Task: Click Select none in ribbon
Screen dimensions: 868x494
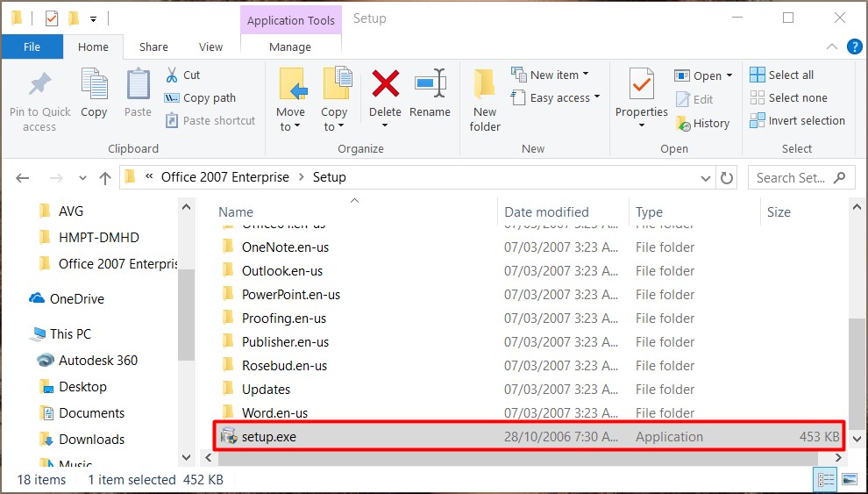Action: coord(789,98)
